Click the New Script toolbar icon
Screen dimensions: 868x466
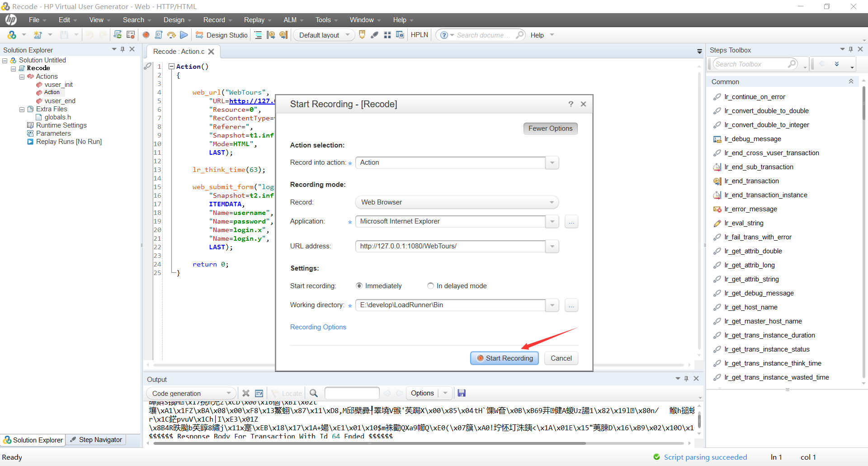click(38, 35)
